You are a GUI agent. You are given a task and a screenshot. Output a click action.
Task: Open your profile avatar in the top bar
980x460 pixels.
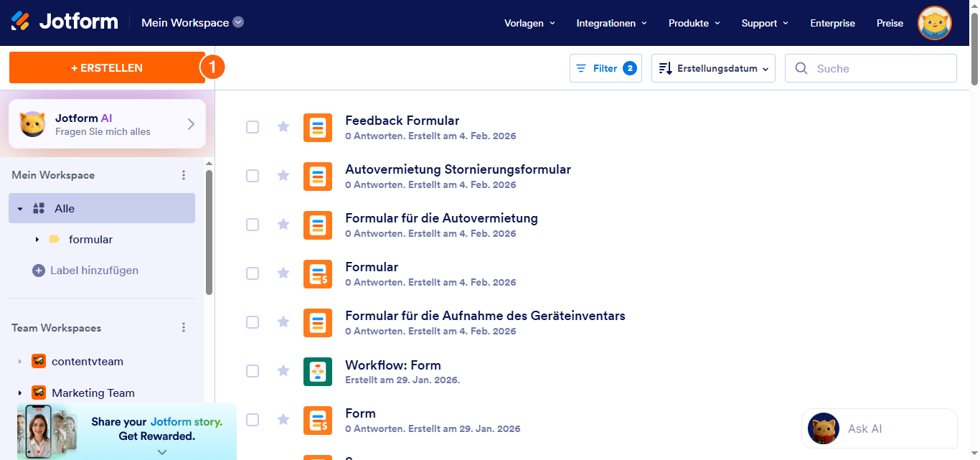pyautogui.click(x=934, y=23)
